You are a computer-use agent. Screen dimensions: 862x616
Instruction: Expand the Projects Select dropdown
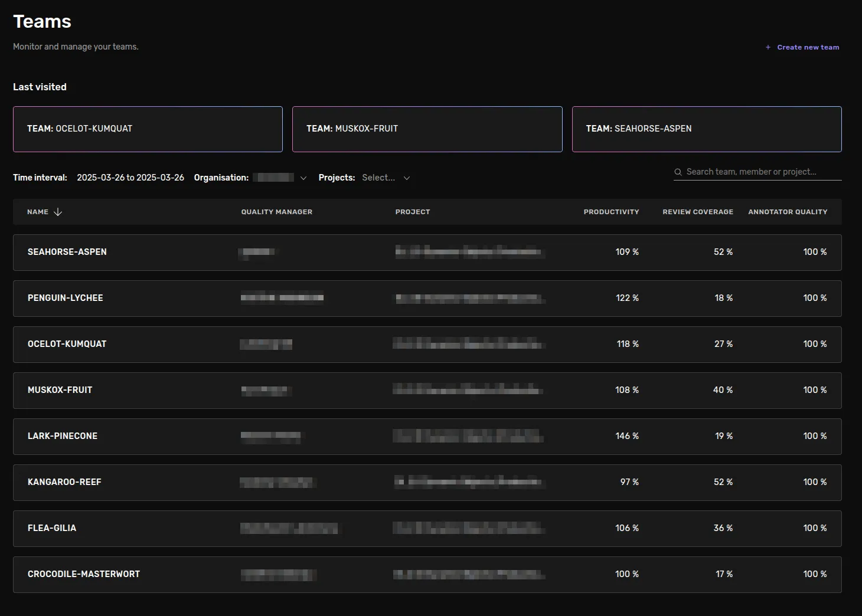click(x=386, y=178)
